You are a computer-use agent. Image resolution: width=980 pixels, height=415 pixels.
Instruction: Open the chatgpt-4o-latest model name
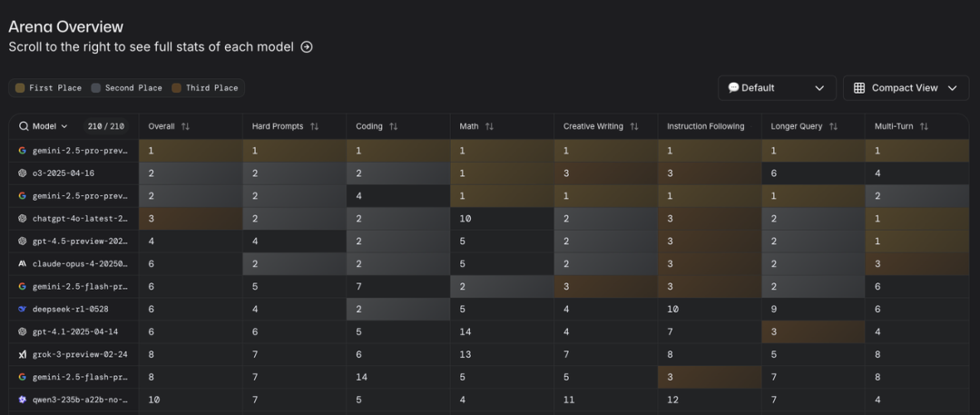pos(80,219)
